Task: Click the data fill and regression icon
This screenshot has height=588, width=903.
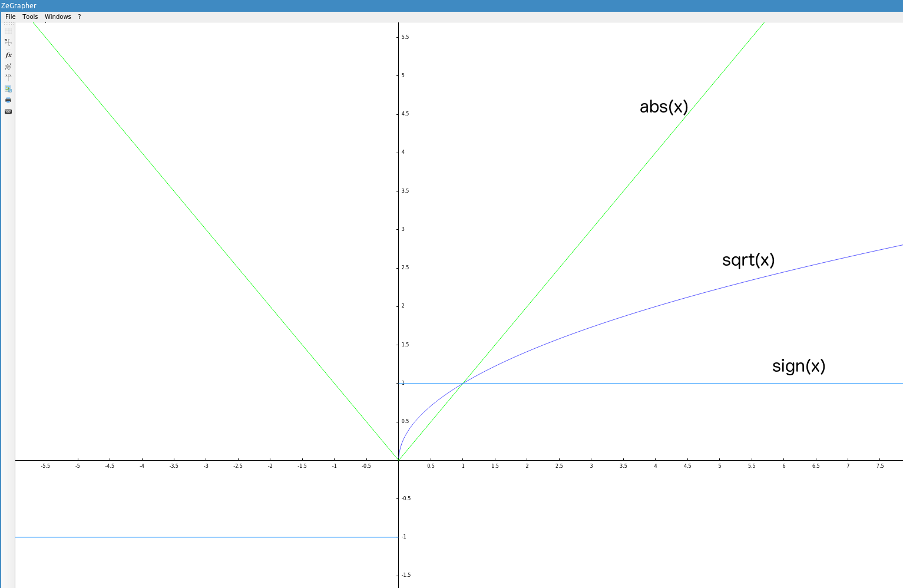Action: click(8, 67)
